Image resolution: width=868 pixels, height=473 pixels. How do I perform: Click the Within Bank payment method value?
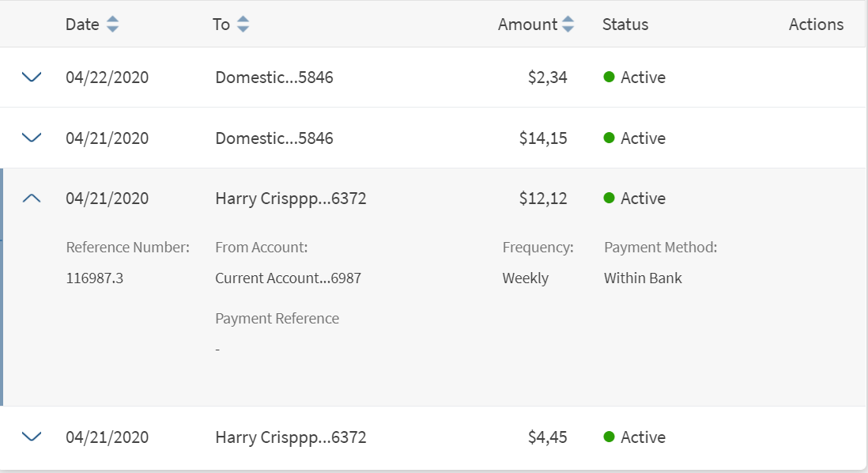tap(643, 278)
